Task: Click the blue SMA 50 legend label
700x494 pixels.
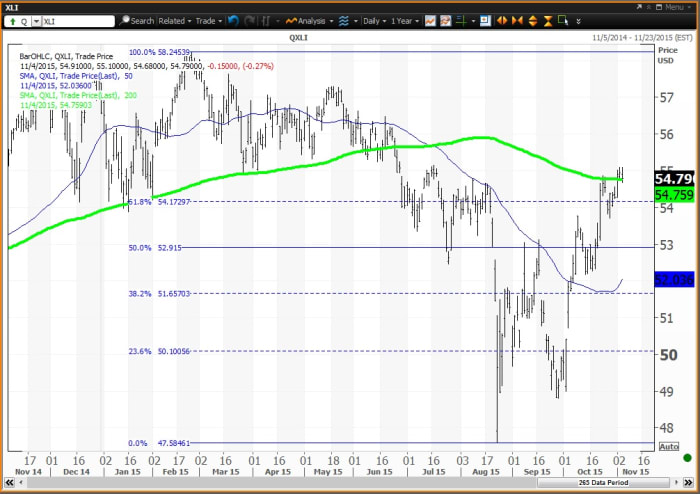Action: click(76, 76)
